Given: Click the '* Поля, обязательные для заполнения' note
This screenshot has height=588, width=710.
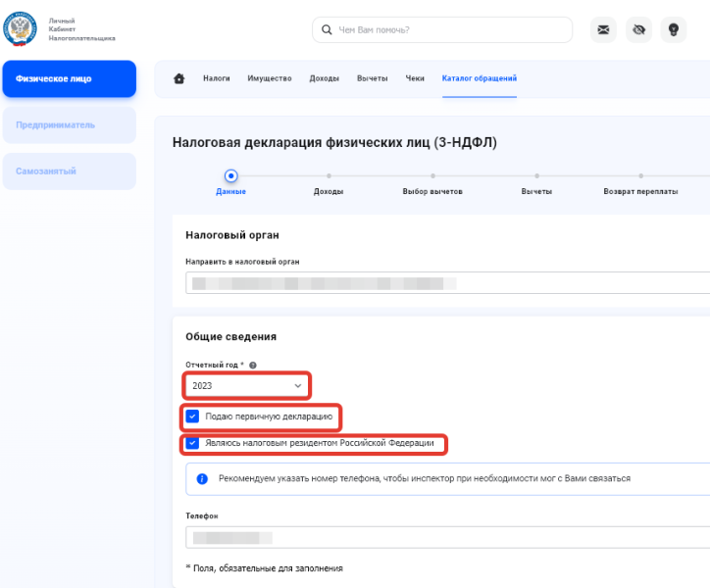Looking at the screenshot, I should (x=265, y=568).
